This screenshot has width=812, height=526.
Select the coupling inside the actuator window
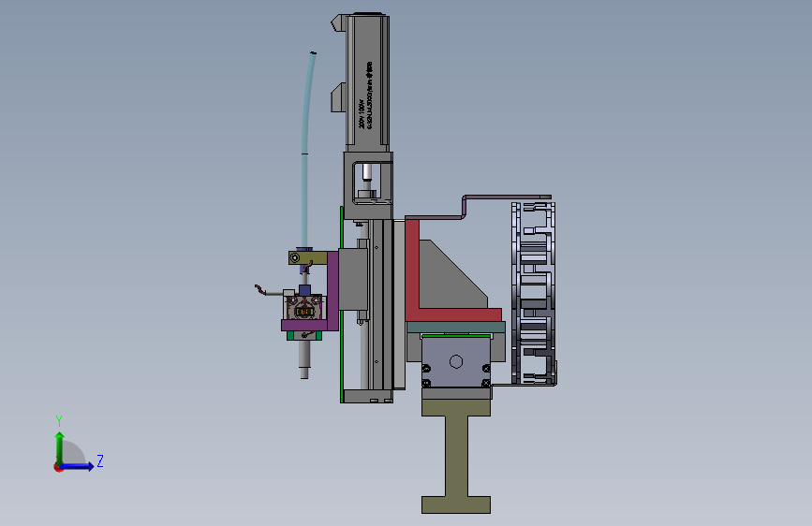point(367,180)
